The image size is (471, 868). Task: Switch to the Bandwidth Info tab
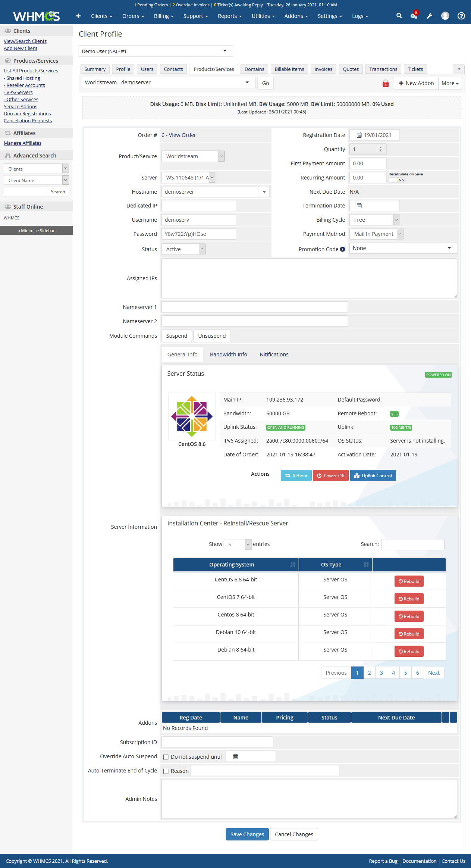pos(229,355)
